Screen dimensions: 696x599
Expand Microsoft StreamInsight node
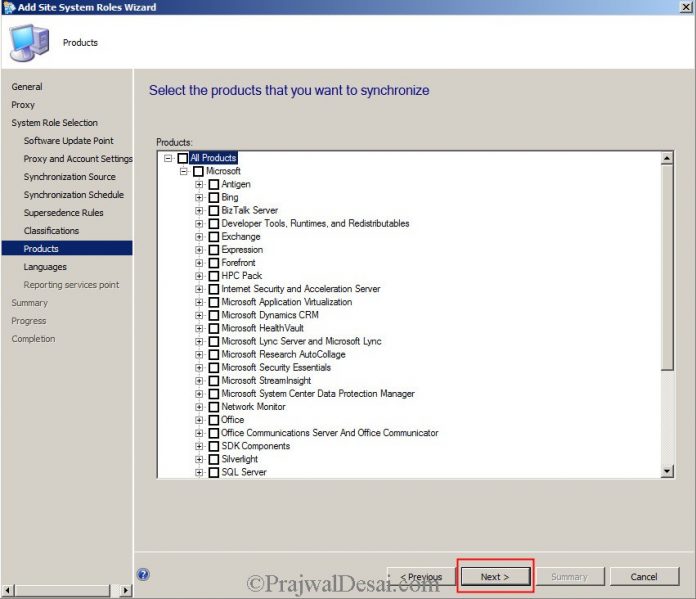tap(199, 381)
